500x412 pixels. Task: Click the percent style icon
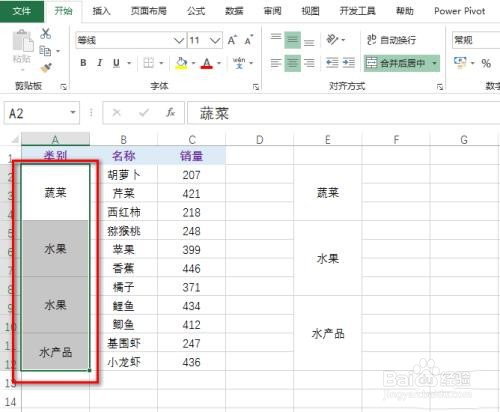coord(486,63)
